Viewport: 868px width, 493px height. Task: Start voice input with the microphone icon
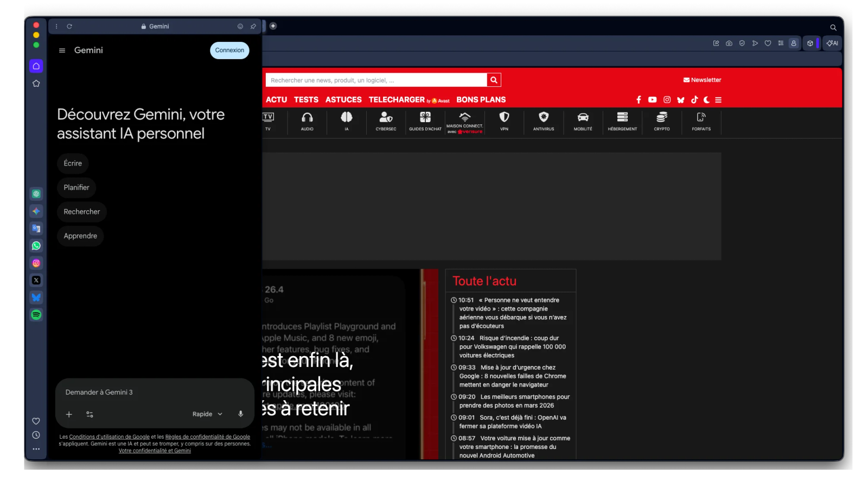click(x=241, y=414)
